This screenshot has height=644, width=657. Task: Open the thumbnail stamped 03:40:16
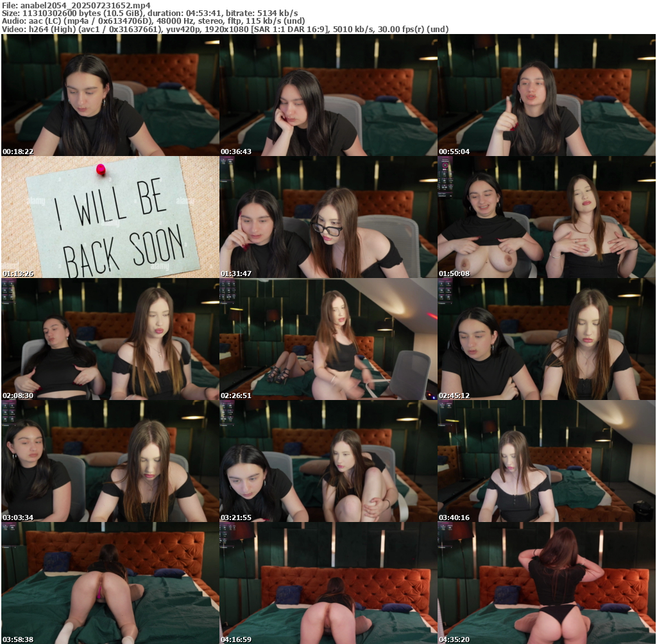tap(547, 461)
